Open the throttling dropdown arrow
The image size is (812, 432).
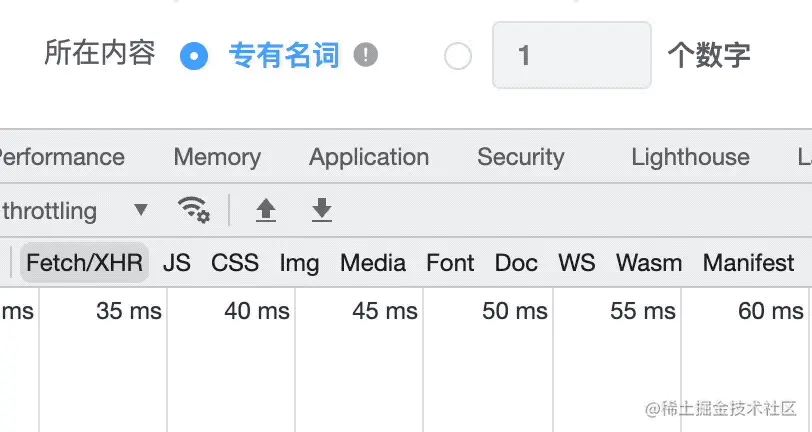[x=141, y=210]
